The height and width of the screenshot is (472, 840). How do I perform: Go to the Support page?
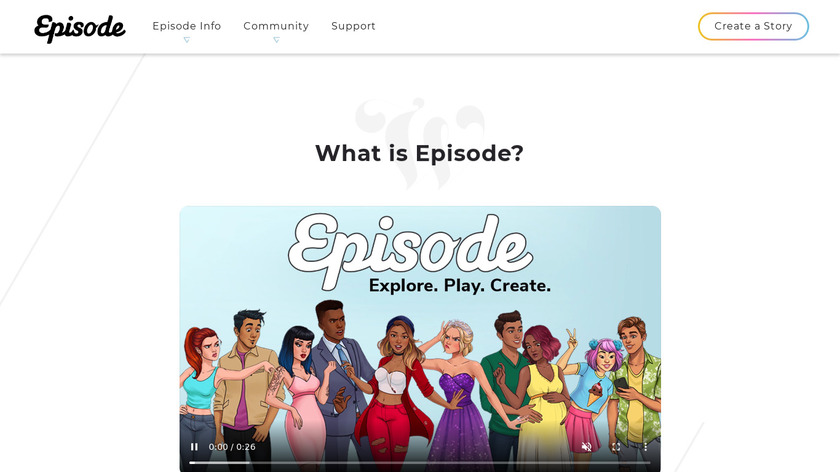(353, 26)
